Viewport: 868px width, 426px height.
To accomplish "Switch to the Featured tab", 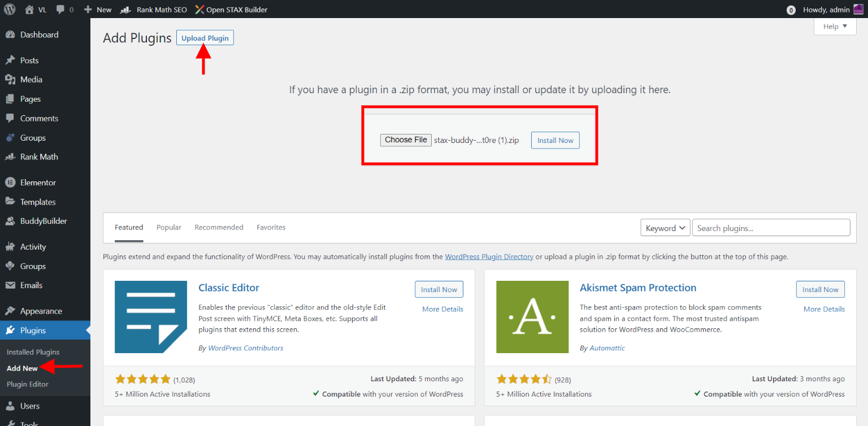I will (x=129, y=227).
